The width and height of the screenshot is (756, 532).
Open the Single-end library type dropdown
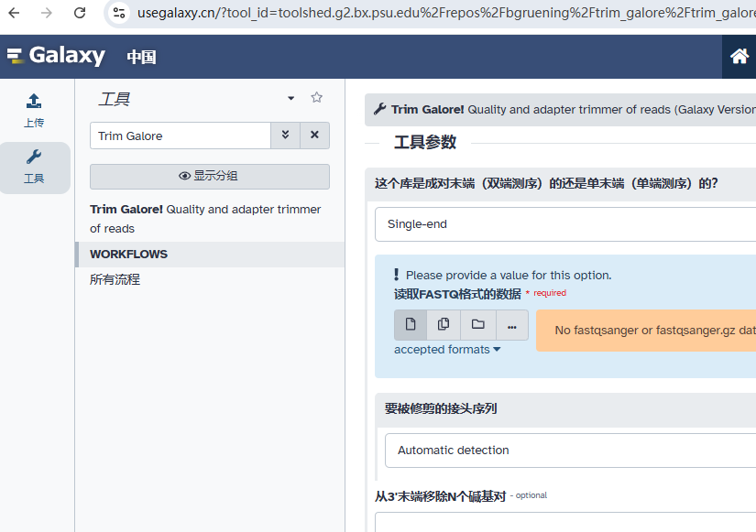(565, 224)
